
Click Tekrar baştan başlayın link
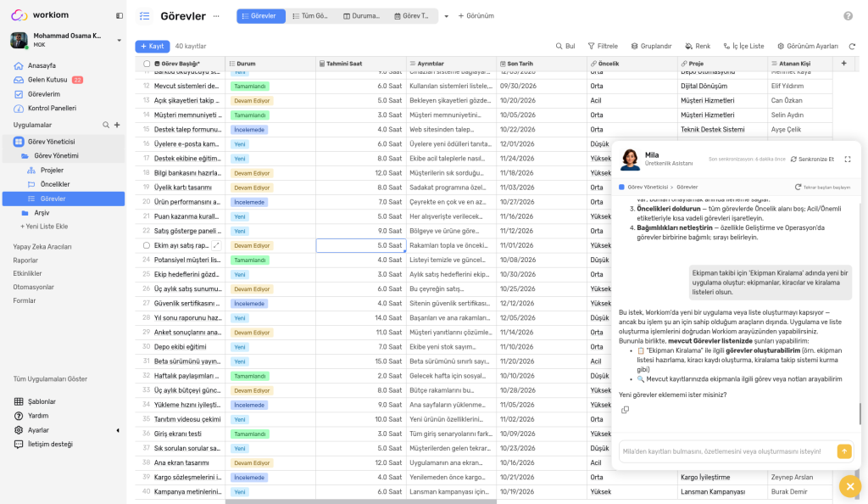[x=822, y=188]
